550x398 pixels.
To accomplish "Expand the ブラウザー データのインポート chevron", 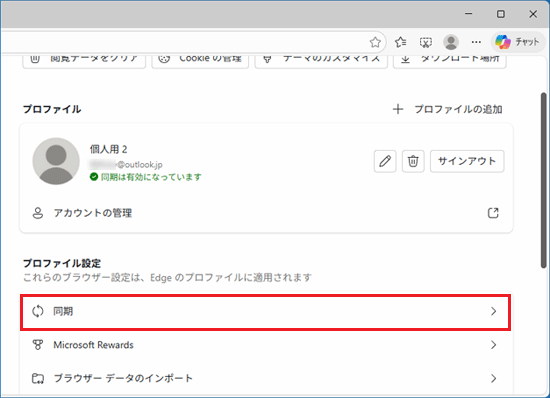I will coord(494,378).
